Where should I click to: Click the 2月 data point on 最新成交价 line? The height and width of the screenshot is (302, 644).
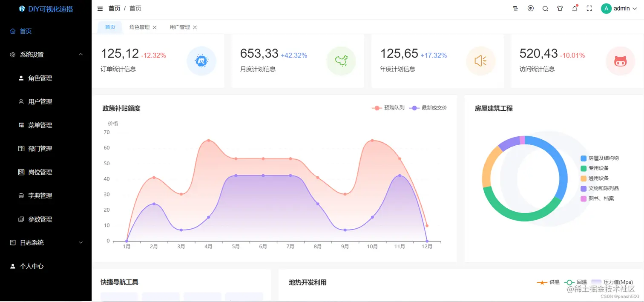154,204
